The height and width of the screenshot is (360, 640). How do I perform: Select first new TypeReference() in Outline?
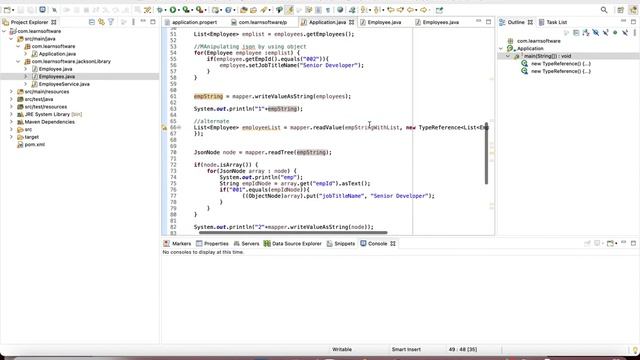pos(561,64)
